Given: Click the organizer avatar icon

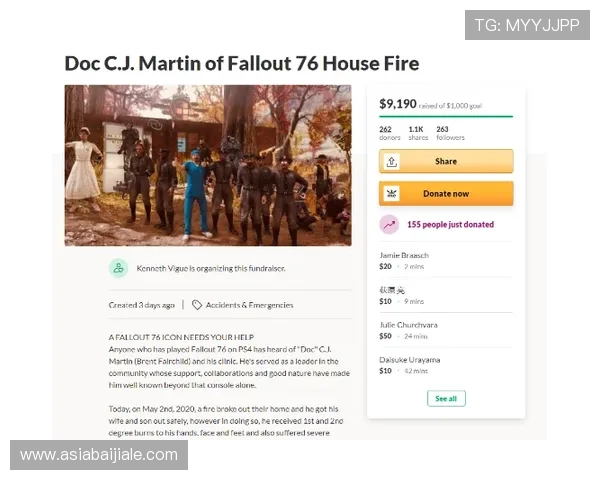Looking at the screenshot, I should (x=119, y=268).
